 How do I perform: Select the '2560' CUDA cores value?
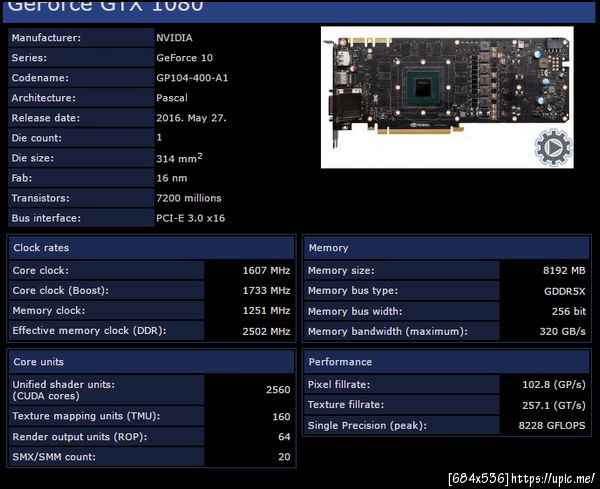[278, 390]
